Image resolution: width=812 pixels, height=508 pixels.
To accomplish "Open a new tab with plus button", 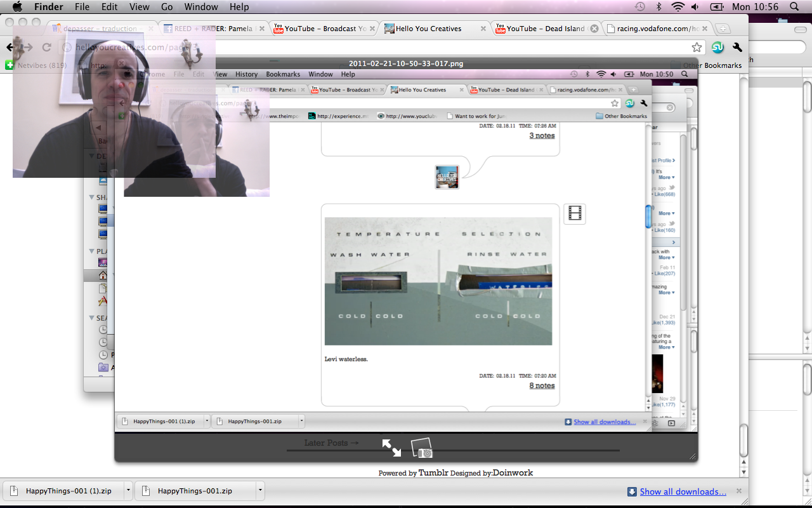I will 723,29.
